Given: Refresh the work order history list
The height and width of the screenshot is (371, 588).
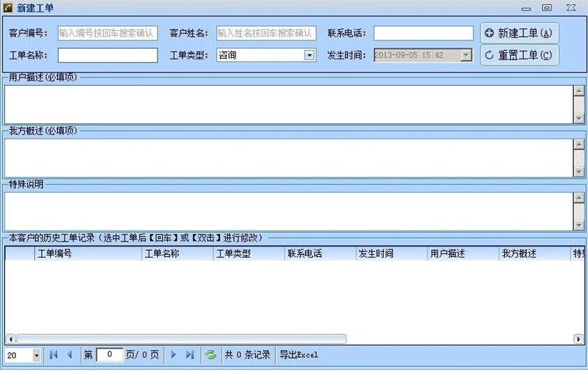Looking at the screenshot, I should [x=210, y=355].
